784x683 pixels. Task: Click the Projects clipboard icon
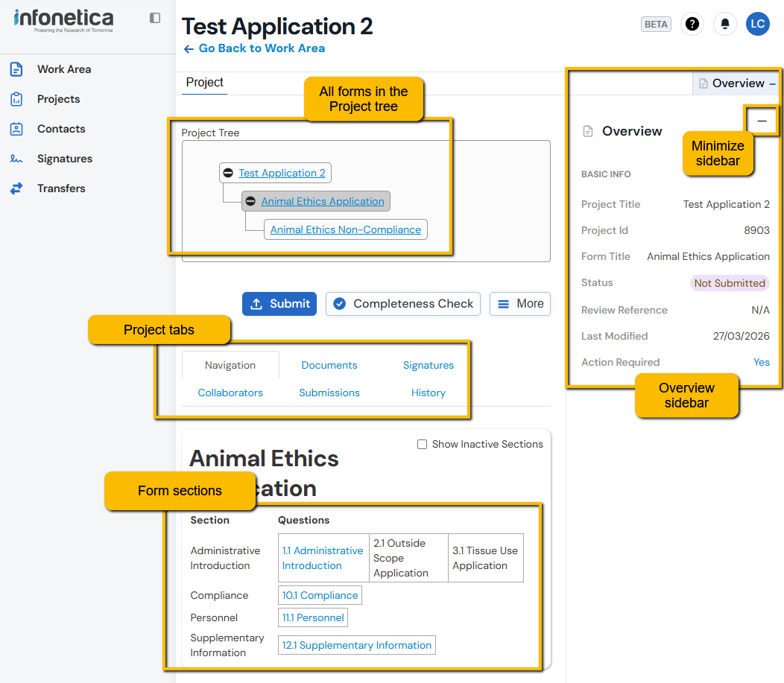pos(16,99)
